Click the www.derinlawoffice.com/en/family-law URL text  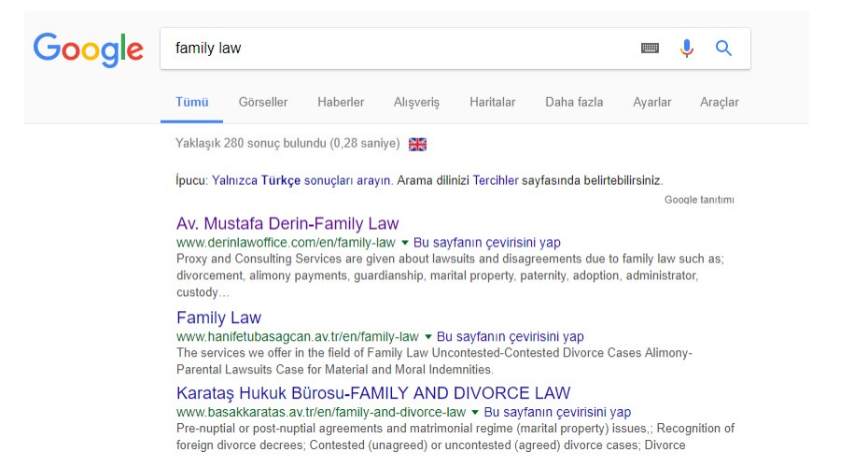click(286, 243)
